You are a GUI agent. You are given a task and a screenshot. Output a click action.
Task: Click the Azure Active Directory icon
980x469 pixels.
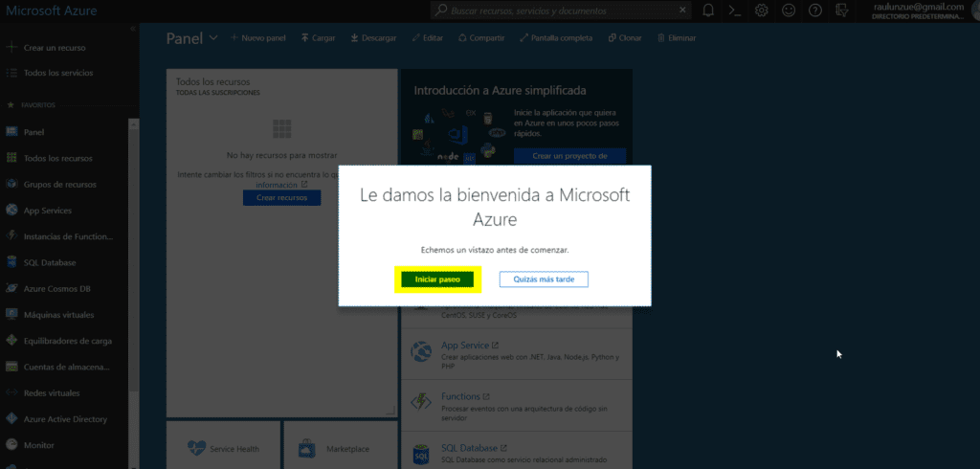click(11, 419)
